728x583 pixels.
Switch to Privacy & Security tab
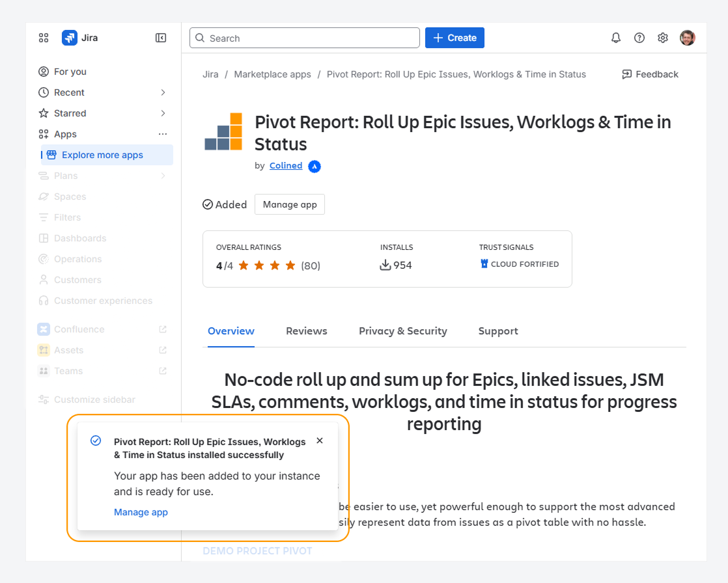point(403,331)
